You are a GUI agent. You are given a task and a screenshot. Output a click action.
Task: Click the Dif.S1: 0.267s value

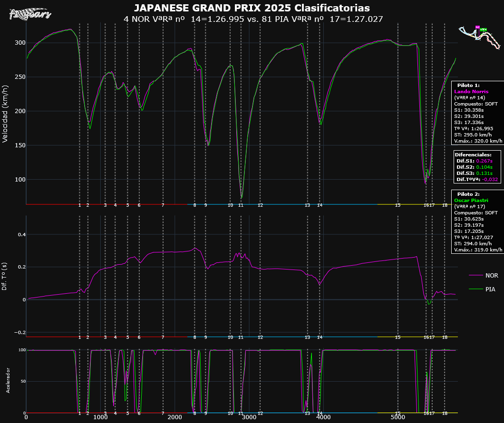point(475,161)
